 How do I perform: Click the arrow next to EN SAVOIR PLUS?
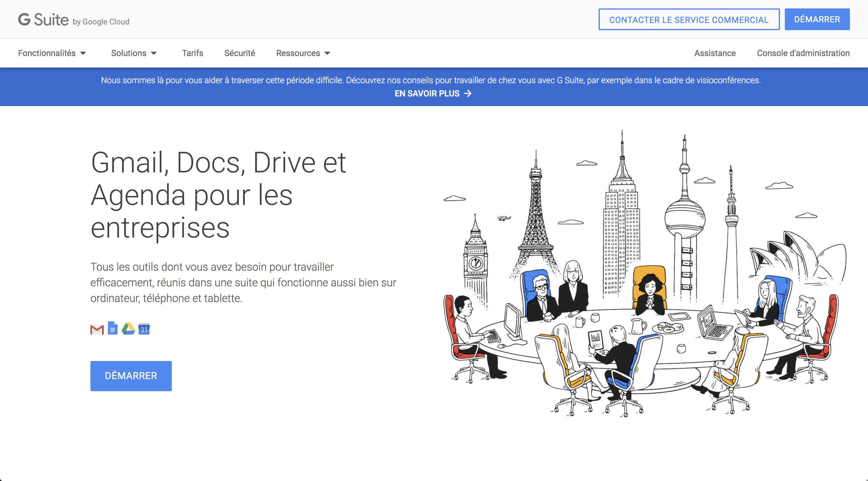pos(468,93)
